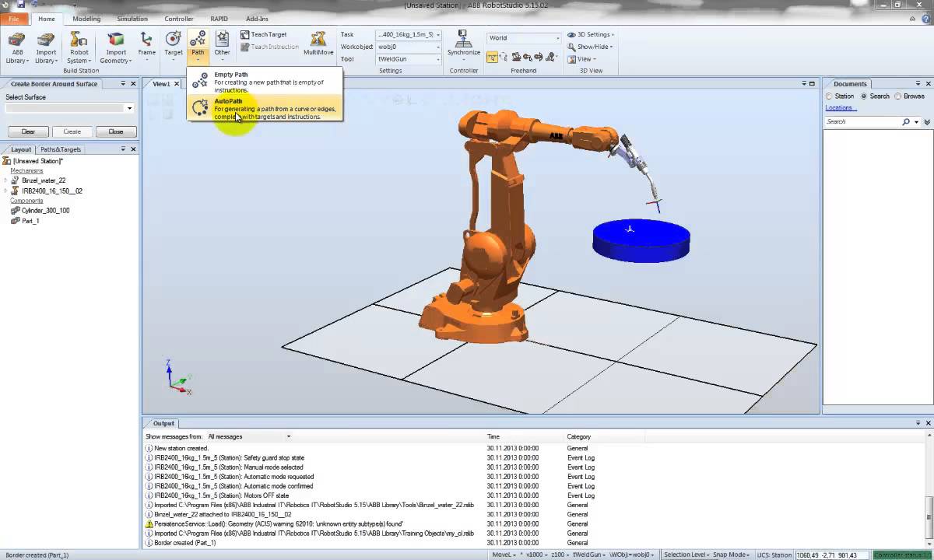Screen dimensions: 934x560
Task: Open the Robot System menu
Action: (x=79, y=48)
